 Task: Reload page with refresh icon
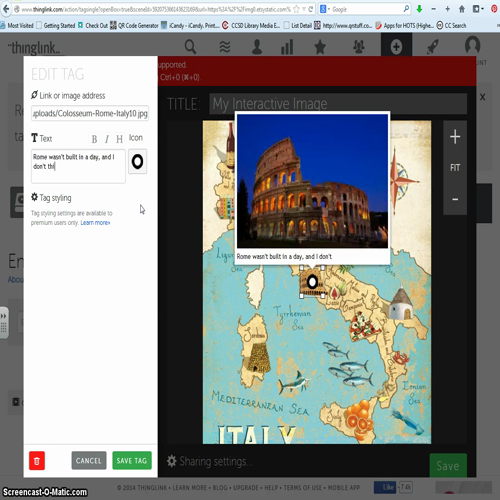tap(311, 9)
